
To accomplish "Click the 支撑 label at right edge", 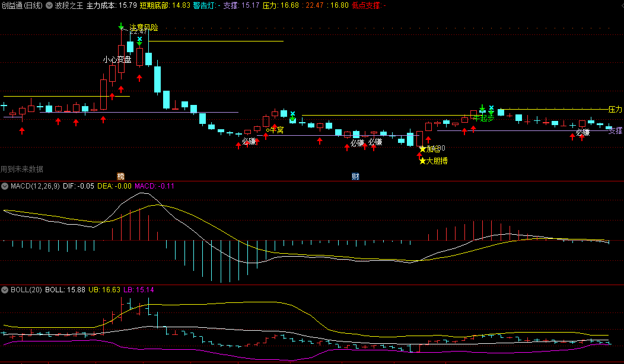I will (x=615, y=130).
